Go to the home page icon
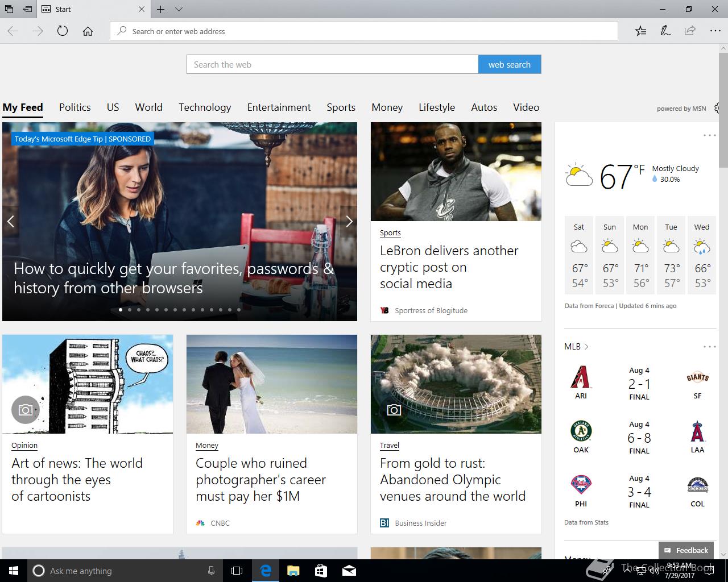The height and width of the screenshot is (582, 728). pyautogui.click(x=88, y=31)
